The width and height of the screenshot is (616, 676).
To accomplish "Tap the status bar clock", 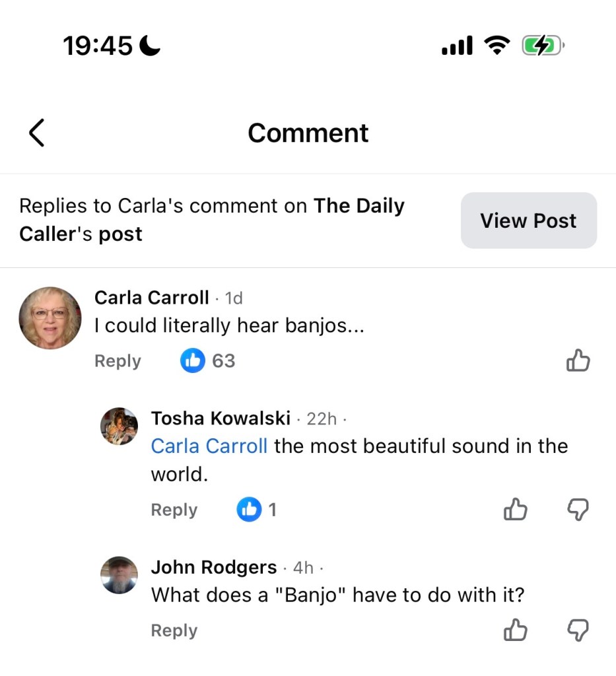I will (98, 46).
